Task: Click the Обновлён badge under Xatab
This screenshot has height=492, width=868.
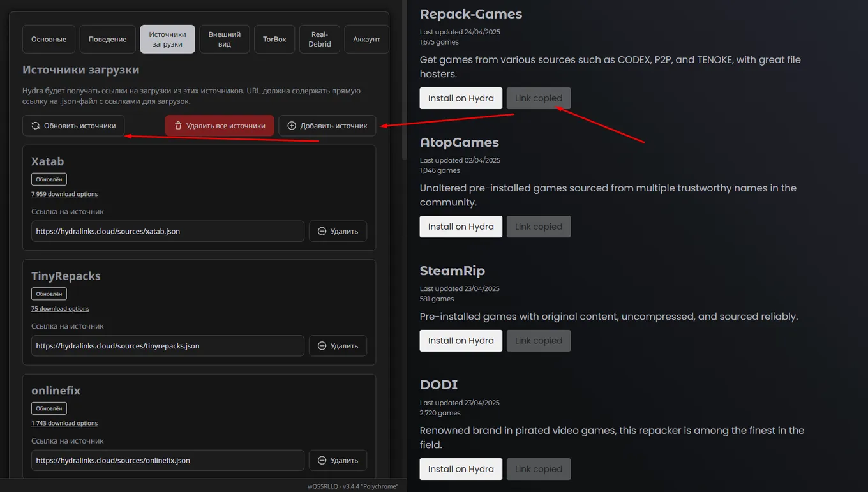Action: pyautogui.click(x=49, y=179)
